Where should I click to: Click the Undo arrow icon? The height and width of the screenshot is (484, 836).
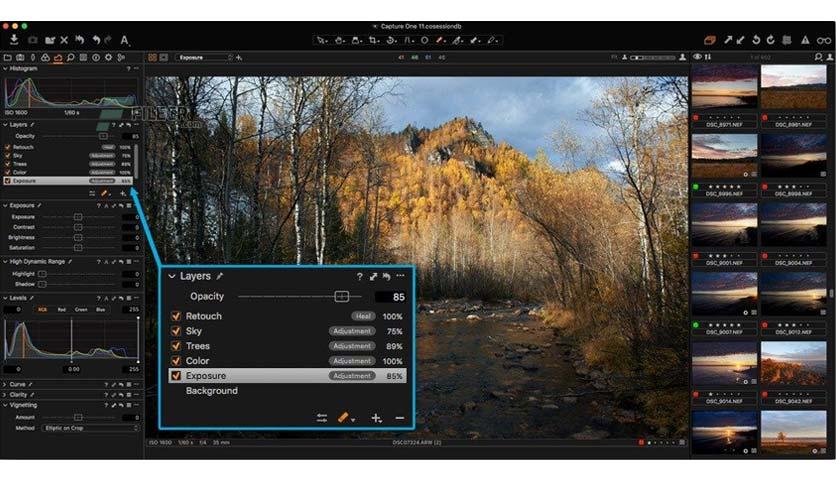96,39
